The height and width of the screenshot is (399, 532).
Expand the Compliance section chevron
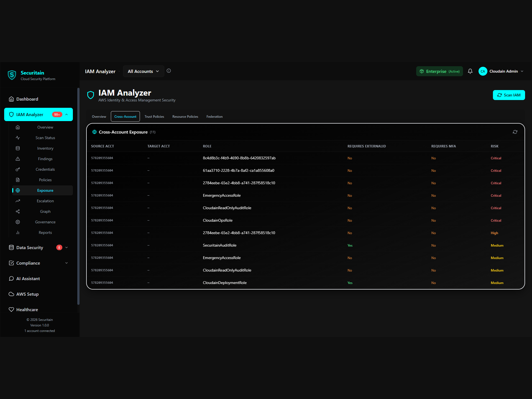(66, 263)
